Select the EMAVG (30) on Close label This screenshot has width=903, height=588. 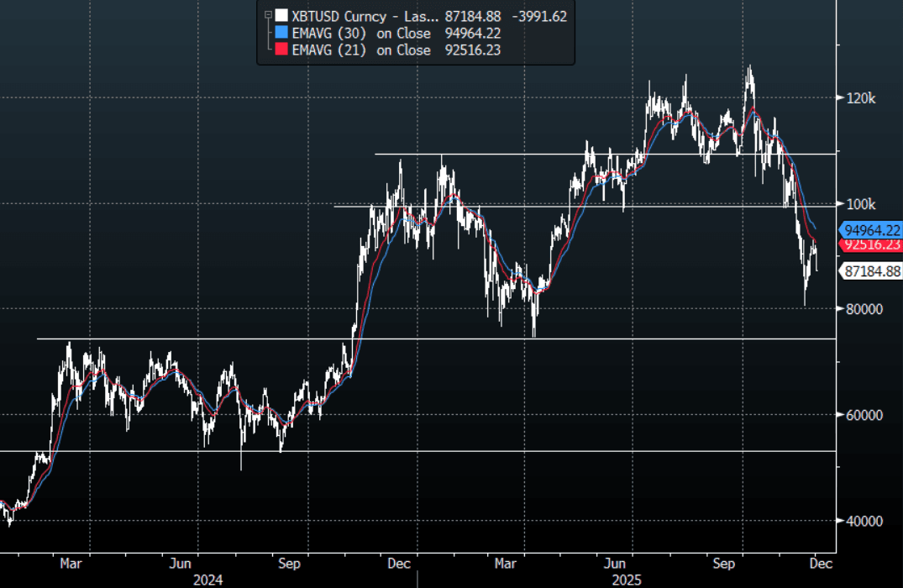361,34
